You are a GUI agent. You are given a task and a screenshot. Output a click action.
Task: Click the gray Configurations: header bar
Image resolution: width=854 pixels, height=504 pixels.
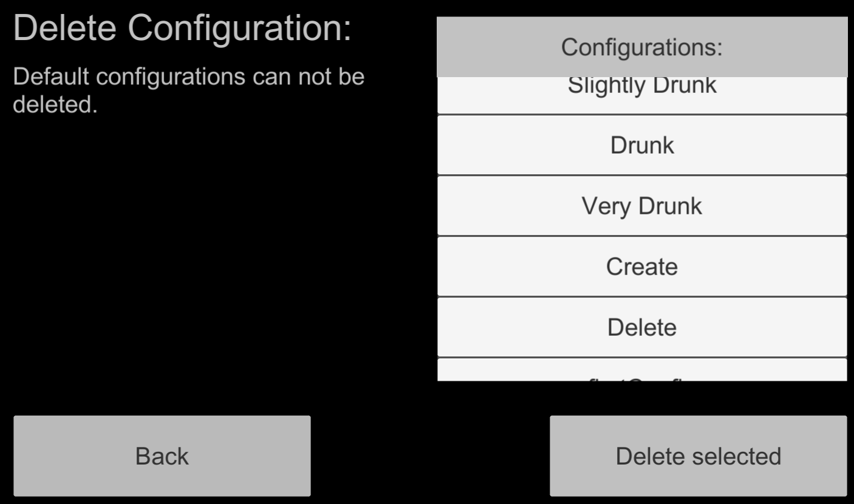[x=642, y=47]
